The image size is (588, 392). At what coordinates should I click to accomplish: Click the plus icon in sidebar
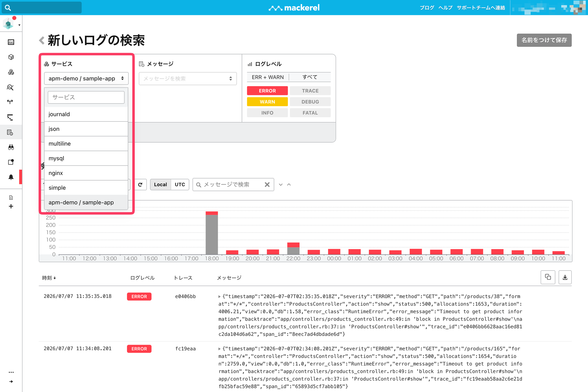tap(11, 206)
